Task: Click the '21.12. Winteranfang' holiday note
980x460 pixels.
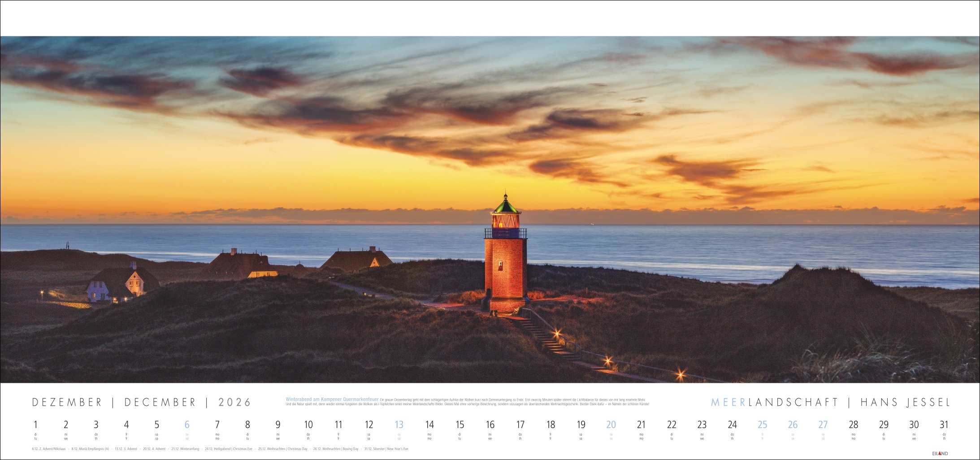Action: click(185, 449)
